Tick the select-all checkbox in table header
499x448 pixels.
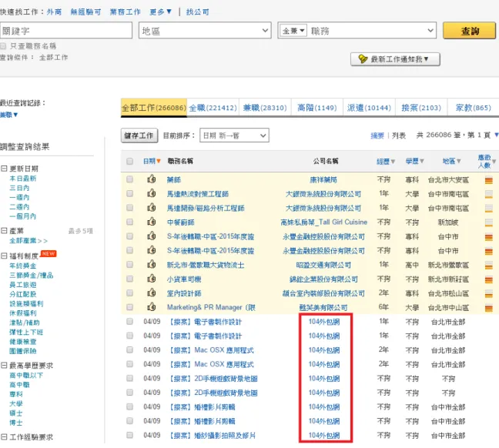click(130, 162)
